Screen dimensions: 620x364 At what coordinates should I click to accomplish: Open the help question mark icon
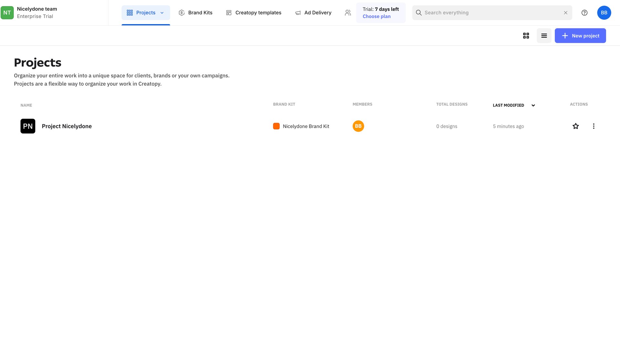[x=584, y=13]
